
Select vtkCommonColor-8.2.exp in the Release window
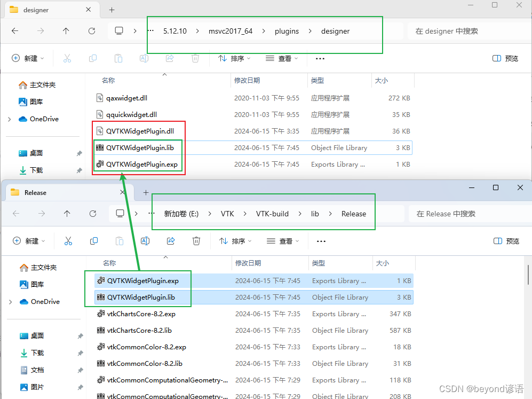[255, 347]
